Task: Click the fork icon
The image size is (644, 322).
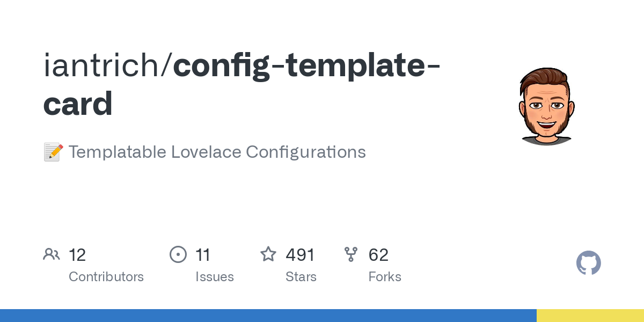Action: [x=351, y=254]
